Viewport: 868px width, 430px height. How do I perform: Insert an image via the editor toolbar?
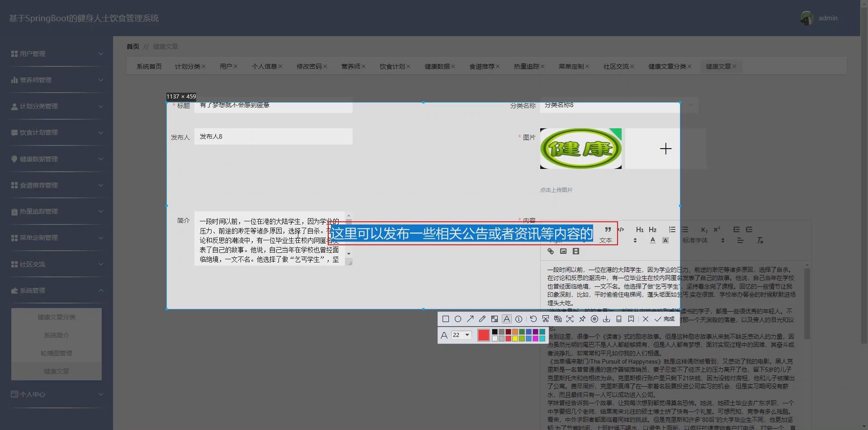563,251
